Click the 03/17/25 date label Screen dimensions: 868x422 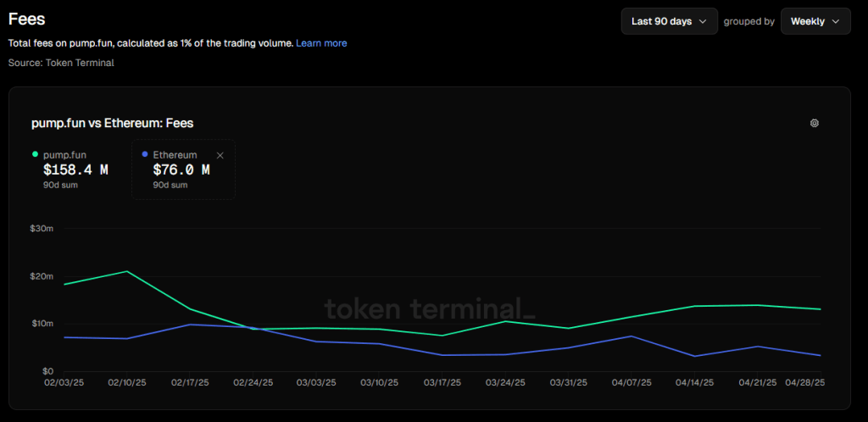442,382
